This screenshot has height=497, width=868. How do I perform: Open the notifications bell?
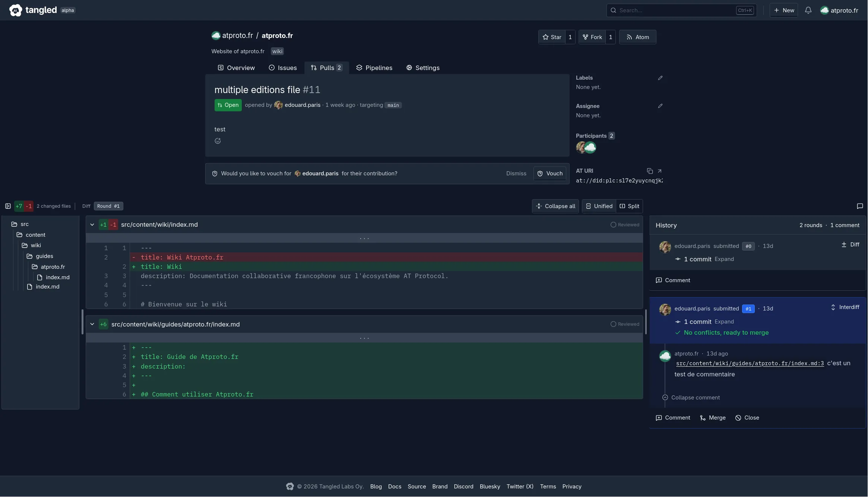[x=808, y=10]
